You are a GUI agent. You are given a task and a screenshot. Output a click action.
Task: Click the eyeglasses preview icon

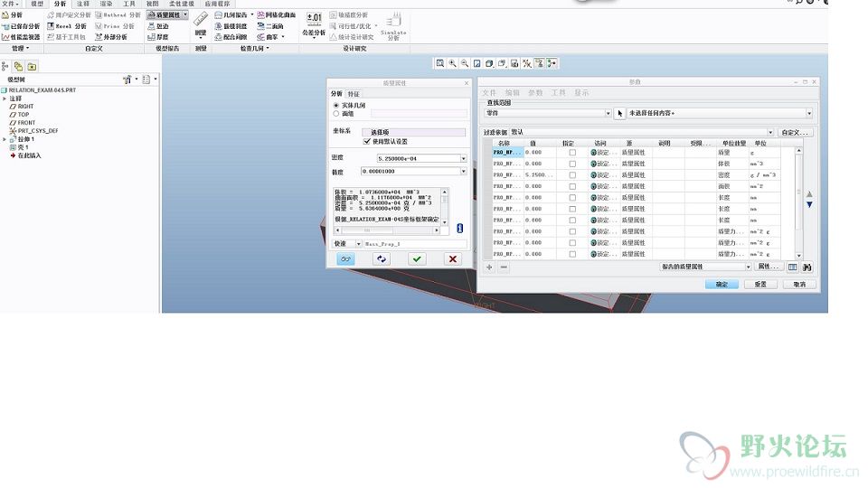point(345,258)
